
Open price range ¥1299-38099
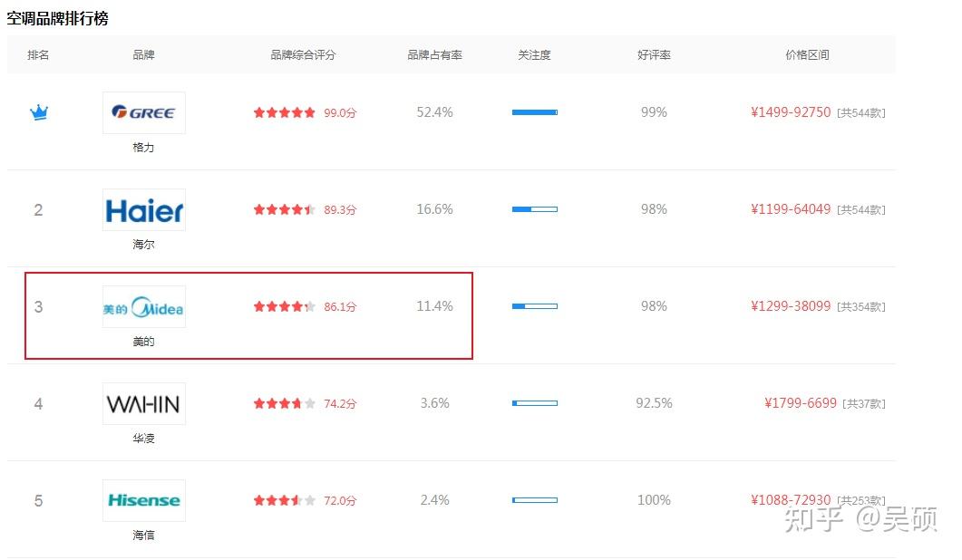coord(791,306)
